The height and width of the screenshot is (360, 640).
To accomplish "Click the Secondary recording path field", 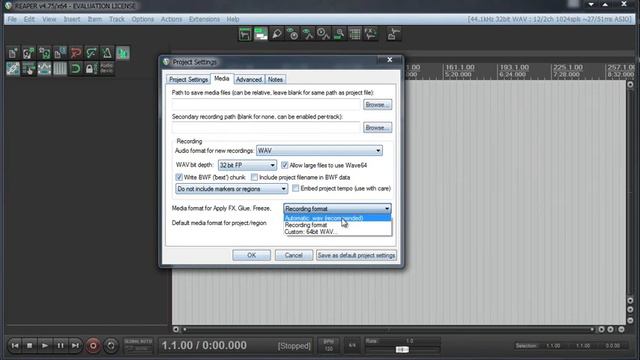I will click(x=267, y=127).
